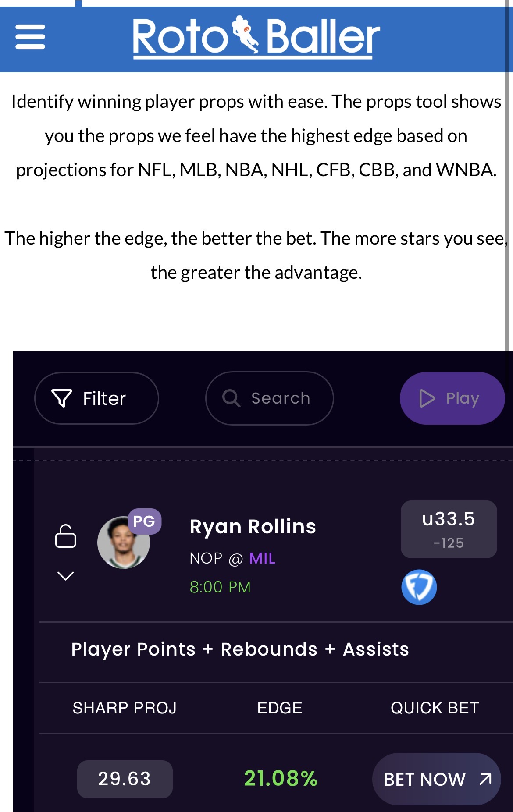Click the 29.63 sharp projection value

click(x=125, y=779)
